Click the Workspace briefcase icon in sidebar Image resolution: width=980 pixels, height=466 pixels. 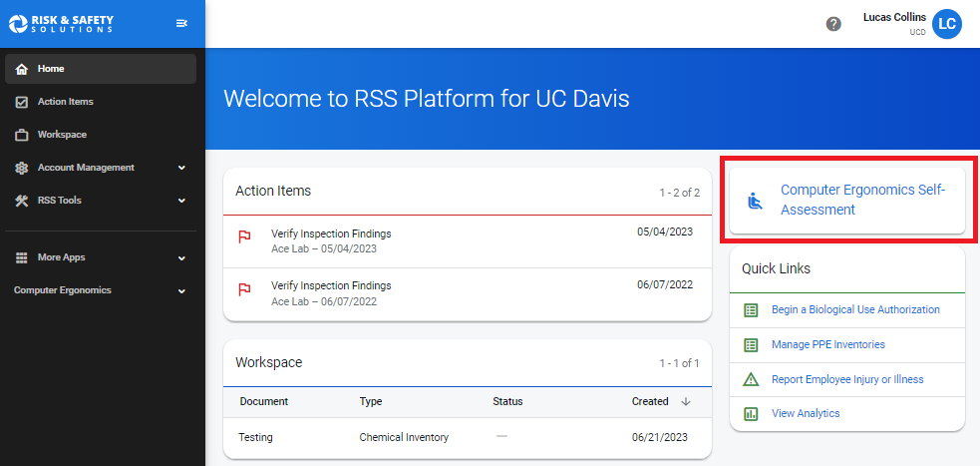coord(22,135)
